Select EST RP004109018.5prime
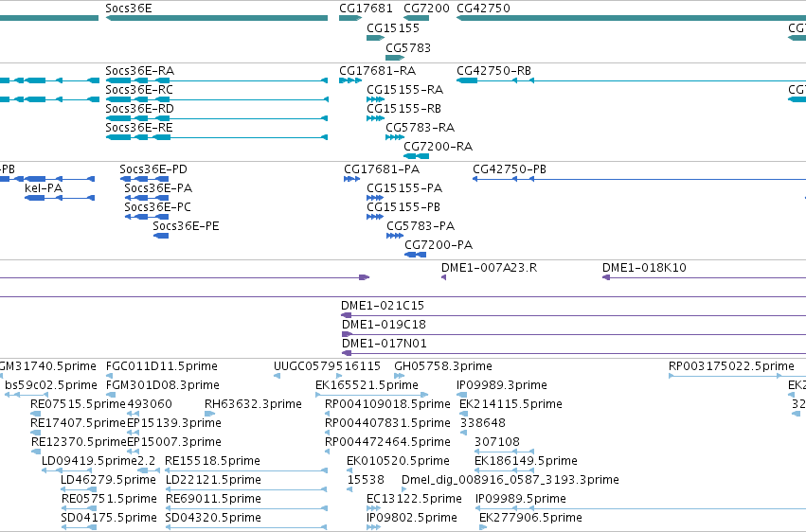The width and height of the screenshot is (806, 532). click(327, 414)
